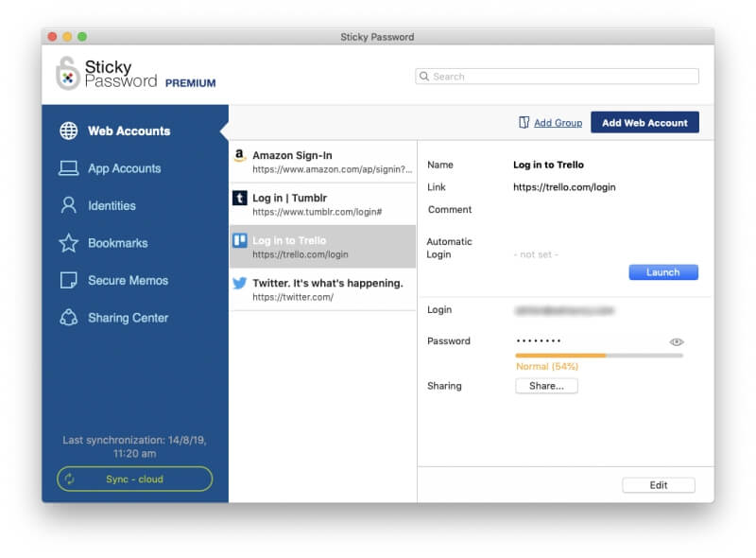Open Bookmarks section

pos(135,243)
